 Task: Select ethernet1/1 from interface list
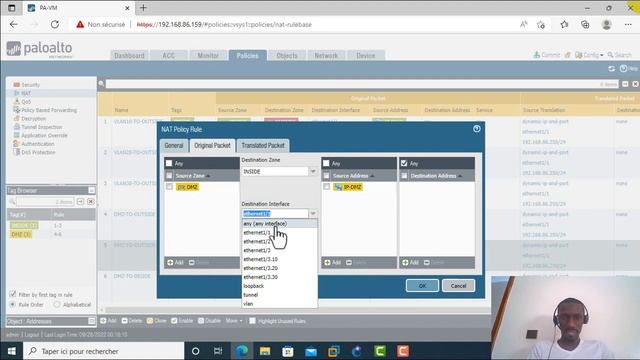click(280, 233)
